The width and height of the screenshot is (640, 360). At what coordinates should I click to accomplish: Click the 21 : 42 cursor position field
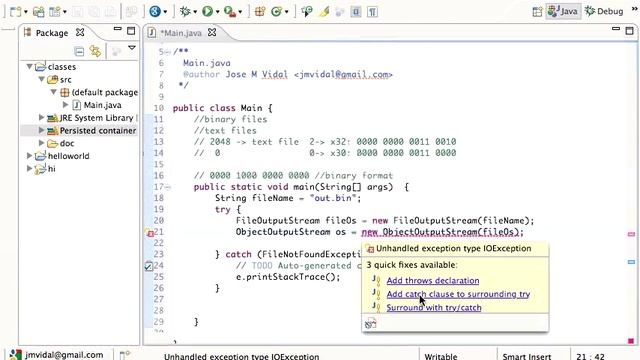(590, 356)
